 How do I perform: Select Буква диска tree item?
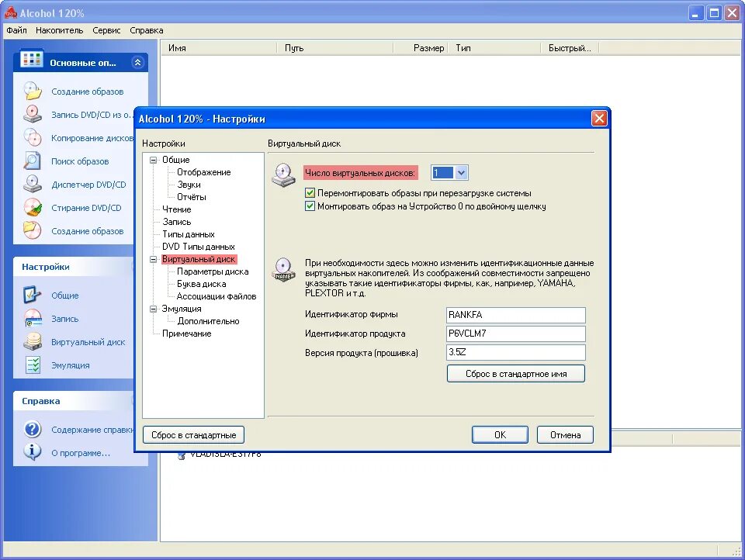click(x=202, y=284)
